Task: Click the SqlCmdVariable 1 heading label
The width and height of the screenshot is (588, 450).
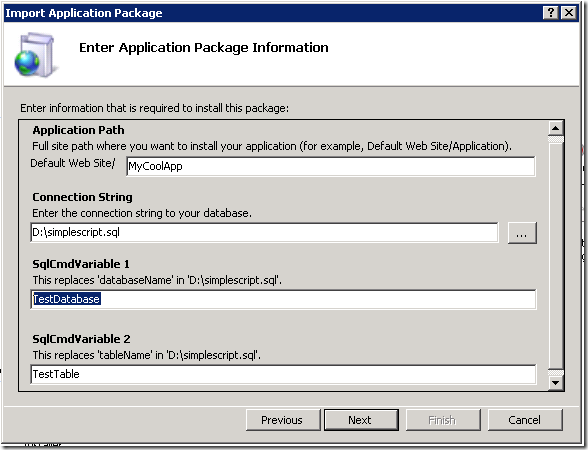Action: (x=81, y=264)
